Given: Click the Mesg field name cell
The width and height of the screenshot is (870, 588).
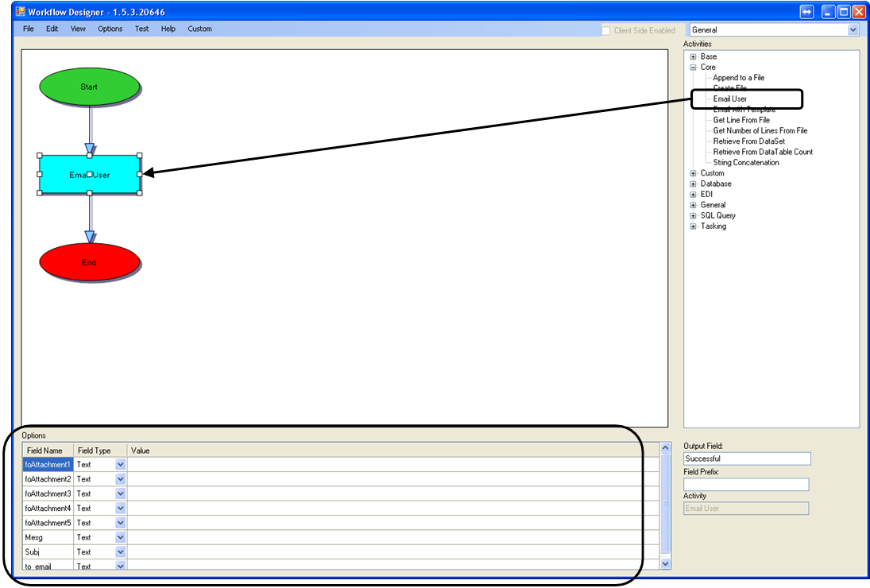Looking at the screenshot, I should [48, 537].
